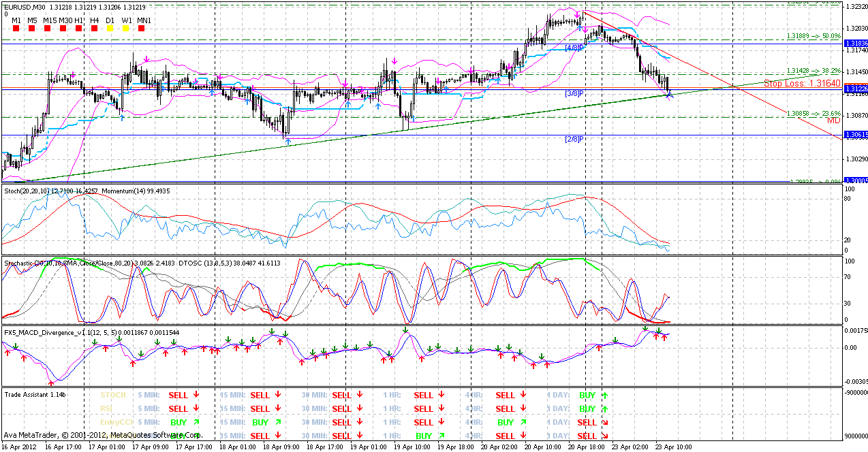
Task: Click the down arrow beside STOCH 5 MIN SELL
Action: coord(196,394)
